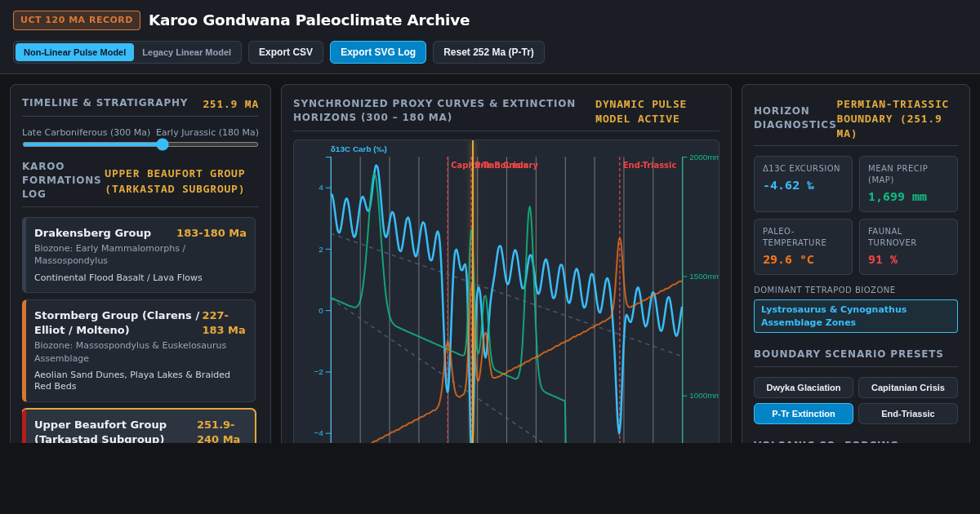This screenshot has width=980, height=514.
Task: Click the 183-180 Ma age label
Action: 212,233
